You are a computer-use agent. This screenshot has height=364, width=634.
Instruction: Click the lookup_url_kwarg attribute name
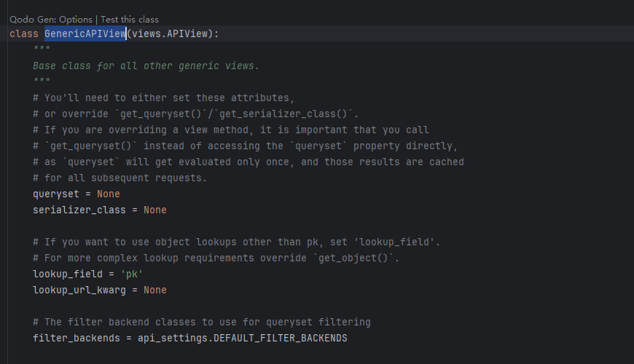[x=79, y=290]
